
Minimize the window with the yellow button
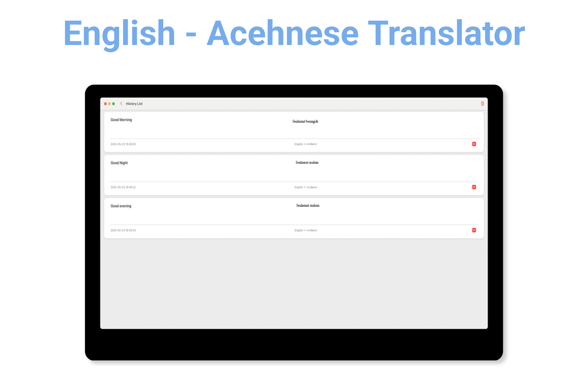pyautogui.click(x=109, y=104)
